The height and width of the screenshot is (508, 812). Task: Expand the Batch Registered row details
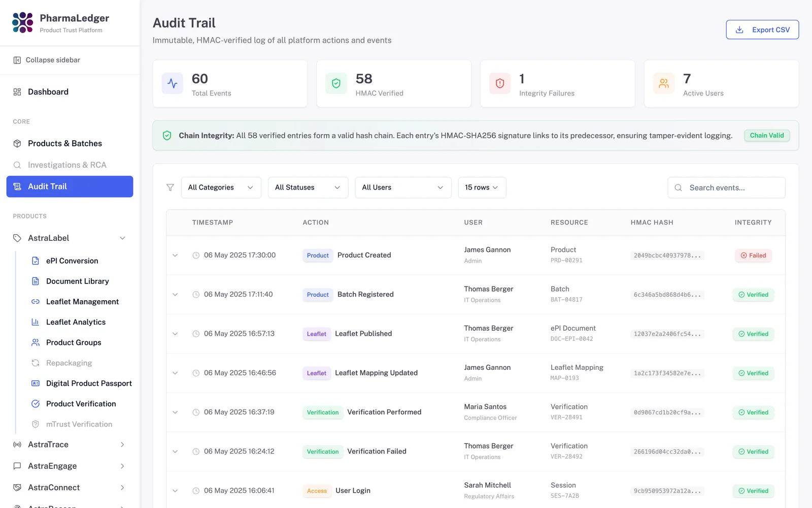[x=175, y=295]
